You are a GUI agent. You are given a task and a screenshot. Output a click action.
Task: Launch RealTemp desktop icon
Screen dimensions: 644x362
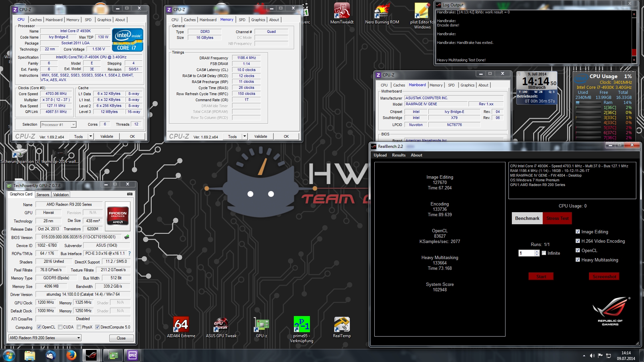[342, 327]
